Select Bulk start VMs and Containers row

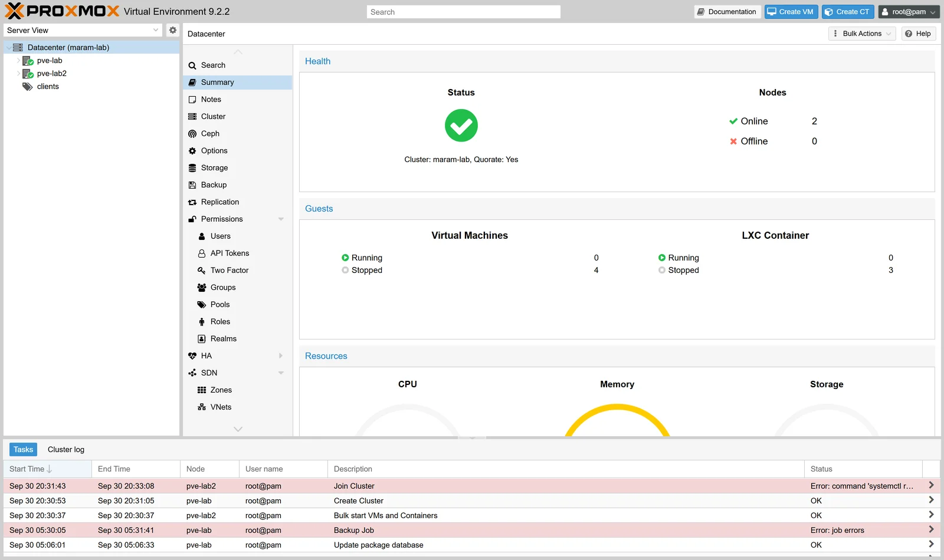click(x=472, y=516)
